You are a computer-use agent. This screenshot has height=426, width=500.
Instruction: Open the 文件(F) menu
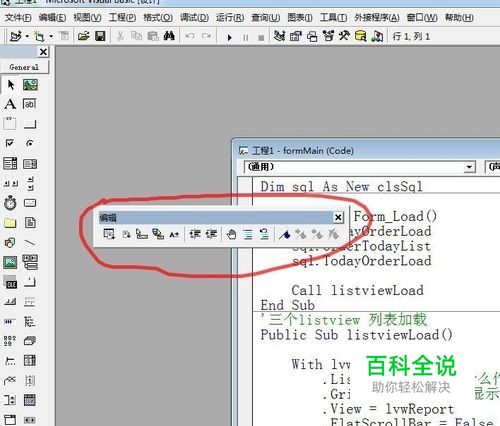(18, 17)
